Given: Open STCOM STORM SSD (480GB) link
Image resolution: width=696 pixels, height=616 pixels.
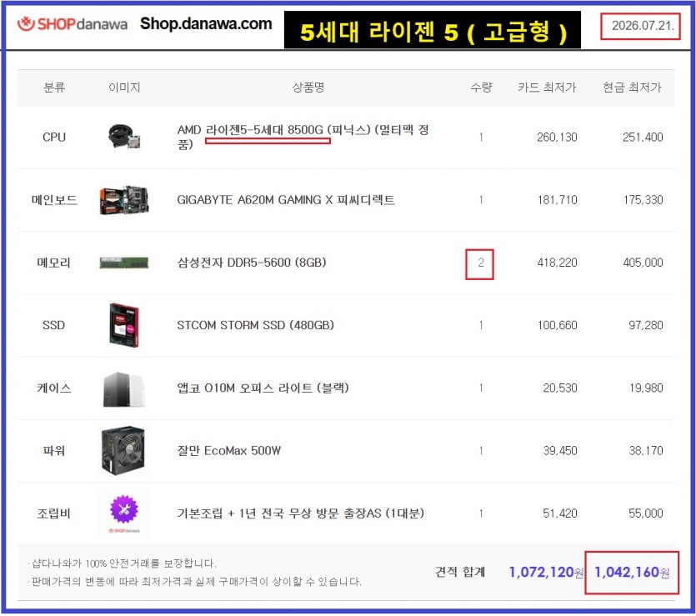Looking at the screenshot, I should pos(255,325).
